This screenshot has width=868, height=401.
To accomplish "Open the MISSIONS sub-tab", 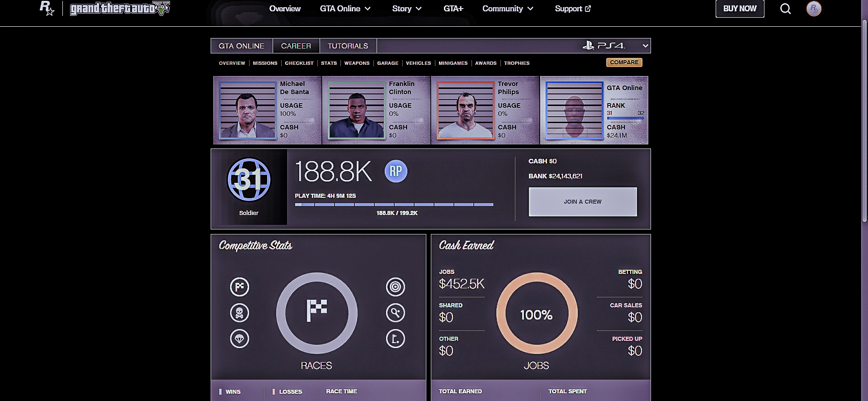I will [265, 63].
